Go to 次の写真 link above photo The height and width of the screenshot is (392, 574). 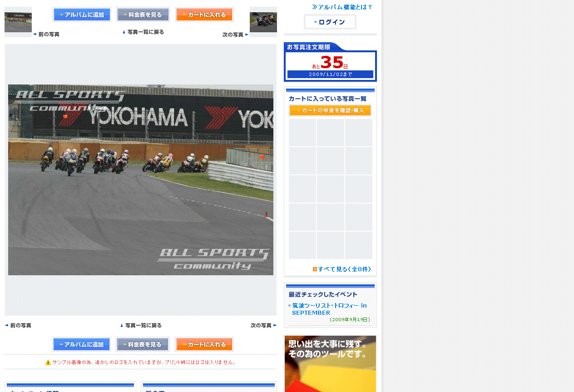(x=235, y=35)
